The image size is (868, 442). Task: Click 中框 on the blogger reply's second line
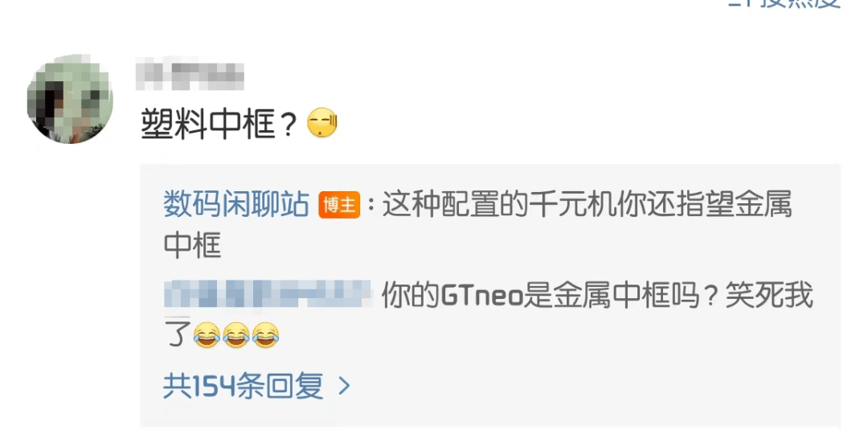[192, 244]
